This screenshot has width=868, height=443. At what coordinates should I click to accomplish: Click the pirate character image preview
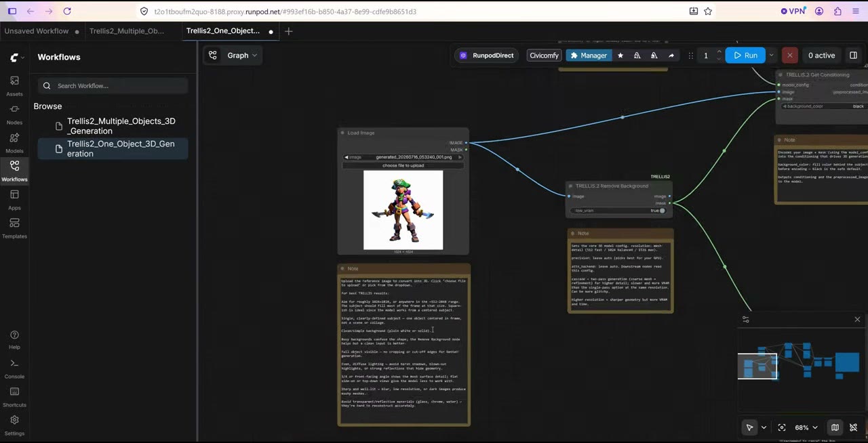pyautogui.click(x=403, y=210)
